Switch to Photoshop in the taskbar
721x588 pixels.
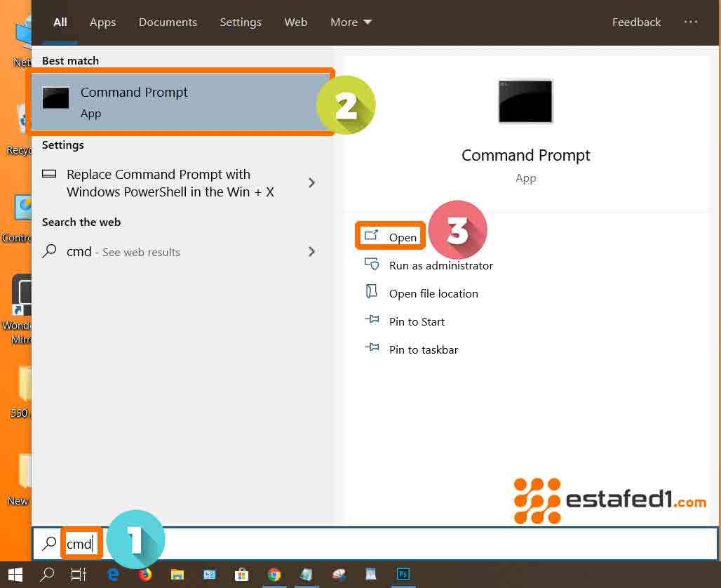tap(403, 574)
